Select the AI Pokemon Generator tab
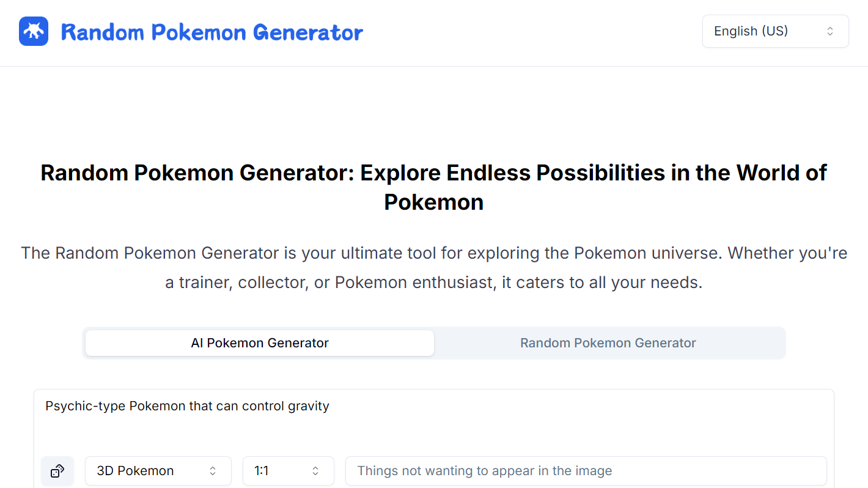This screenshot has width=868, height=488. [x=259, y=342]
